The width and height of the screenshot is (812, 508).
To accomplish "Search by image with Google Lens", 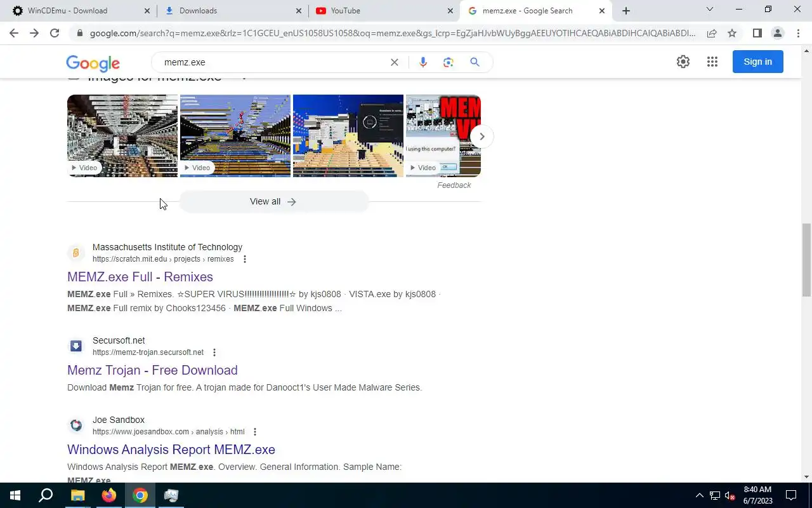I will click(449, 62).
